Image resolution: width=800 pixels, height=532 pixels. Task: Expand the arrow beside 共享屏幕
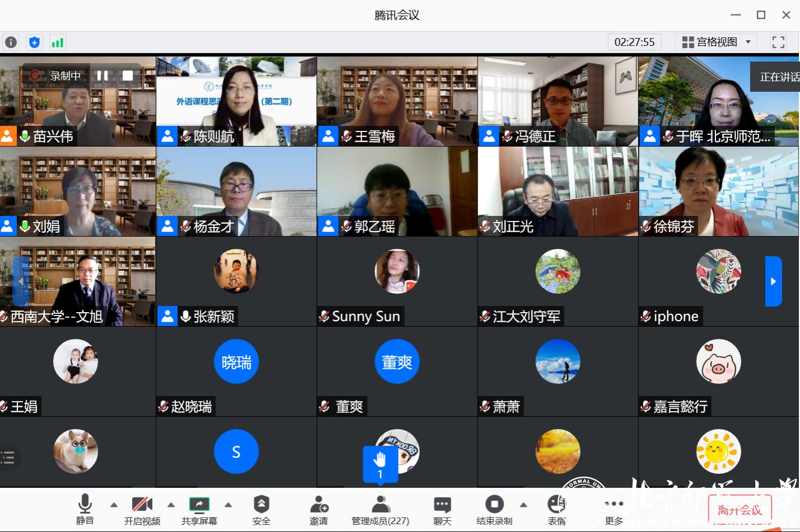228,505
